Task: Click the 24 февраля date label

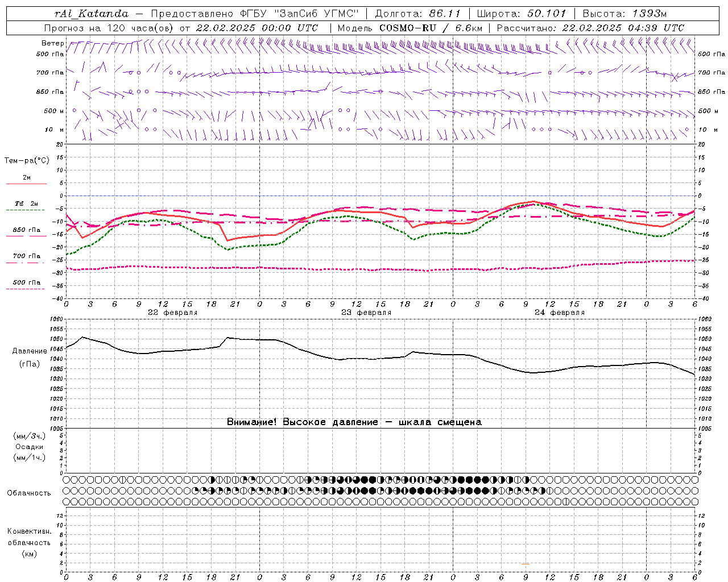Action: (559, 313)
